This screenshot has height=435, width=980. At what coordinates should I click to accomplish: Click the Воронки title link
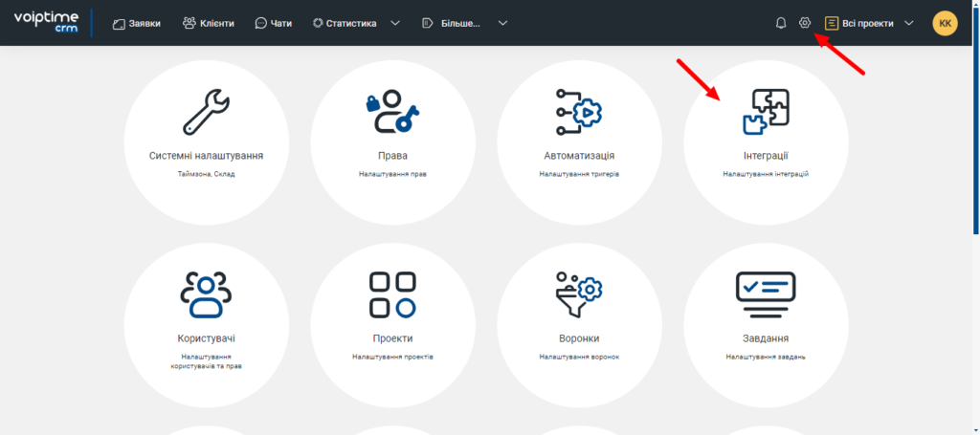pos(579,338)
